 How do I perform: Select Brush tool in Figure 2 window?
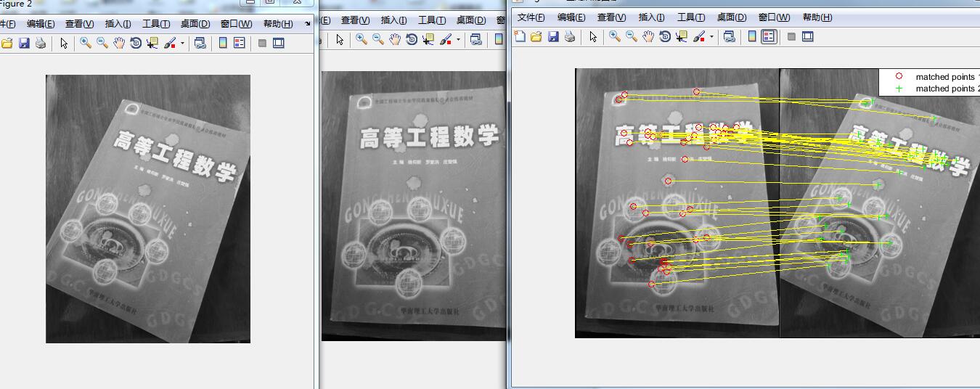tap(169, 44)
